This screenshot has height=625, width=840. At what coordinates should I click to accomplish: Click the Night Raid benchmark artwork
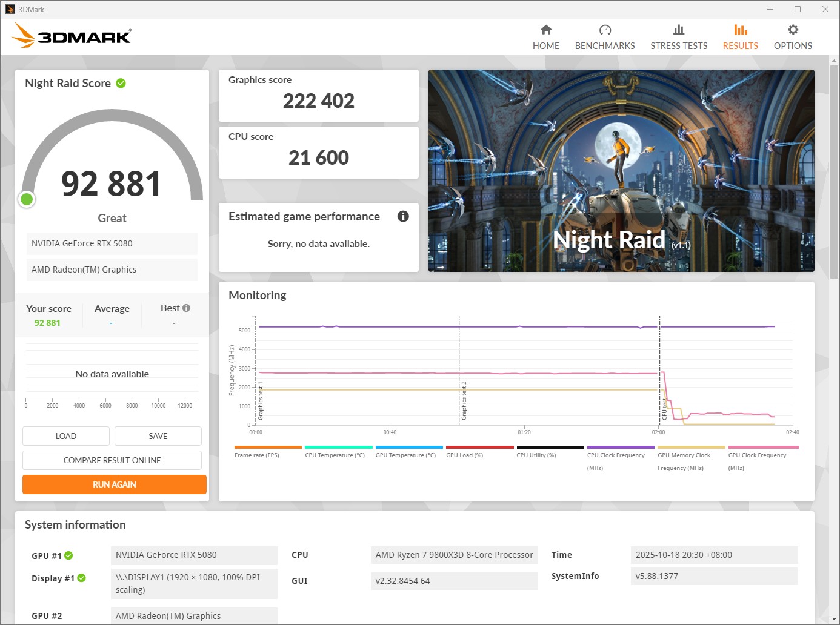tap(621, 170)
